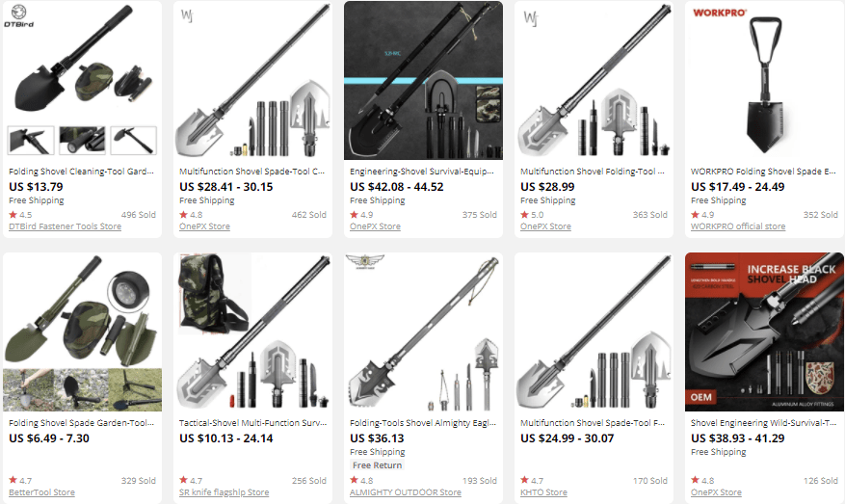Click the winged eagle logo on Almighty listing
Image resolution: width=845 pixels, height=504 pixels.
[365, 261]
